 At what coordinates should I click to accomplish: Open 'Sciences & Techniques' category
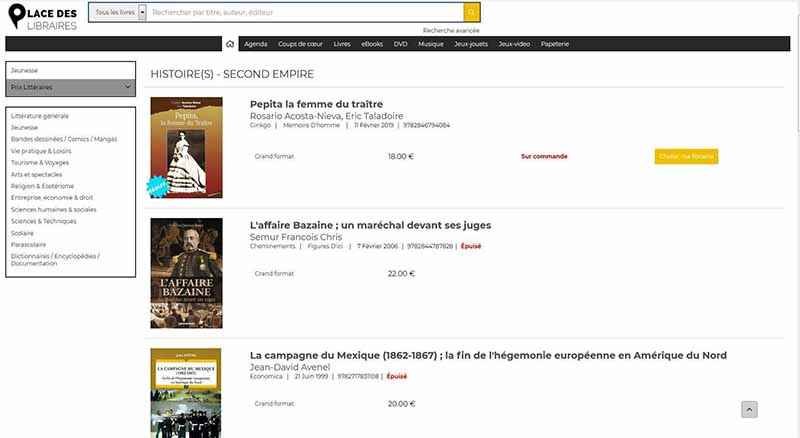click(x=44, y=222)
